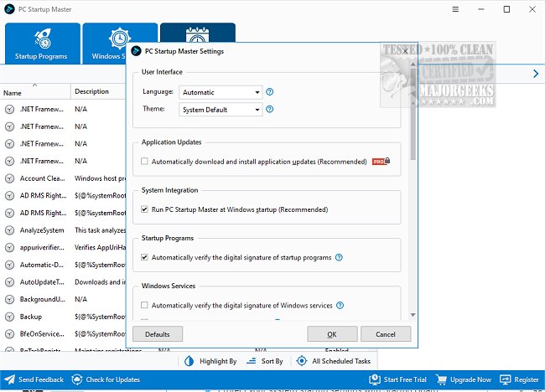Viewport: 545px width, 392px height.
Task: Click Check for Updates link
Action: point(112,379)
